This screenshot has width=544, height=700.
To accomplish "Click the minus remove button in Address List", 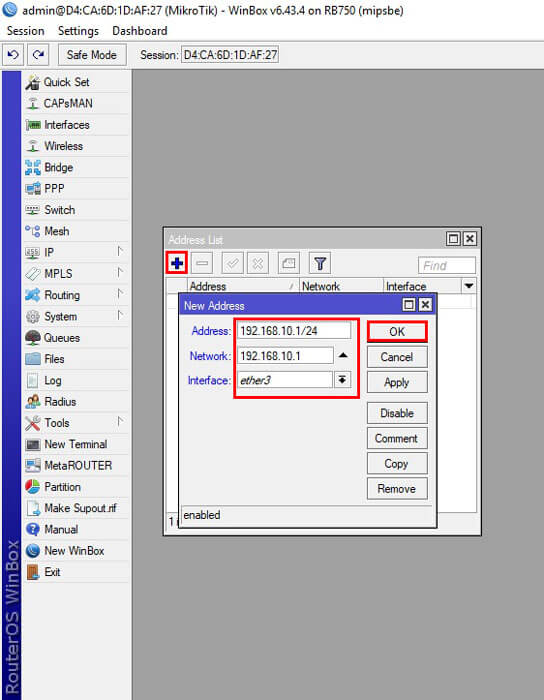I will click(202, 263).
